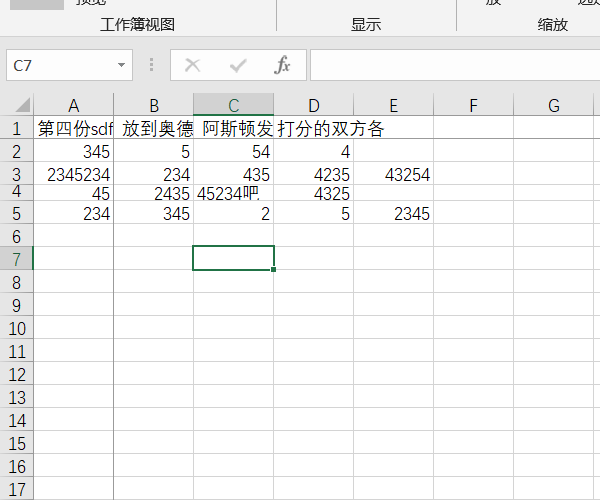The width and height of the screenshot is (600, 500).
Task: Select cell containing 43254
Action: click(393, 174)
